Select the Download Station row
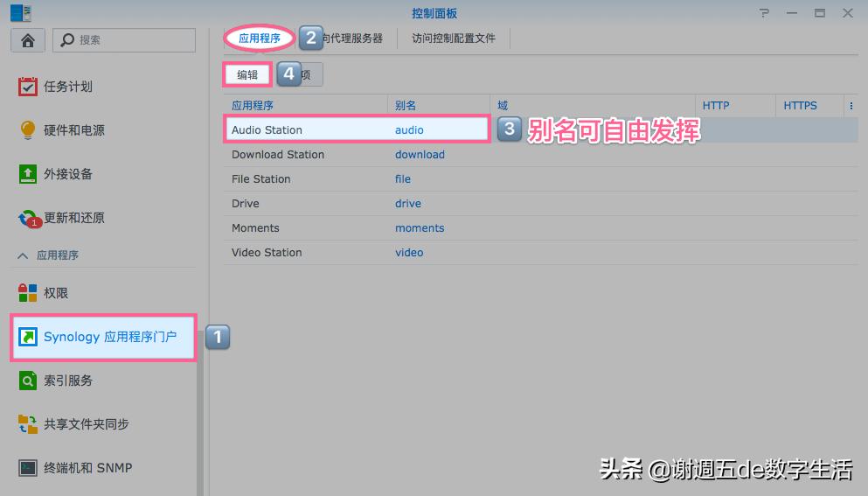 pyautogui.click(x=541, y=155)
